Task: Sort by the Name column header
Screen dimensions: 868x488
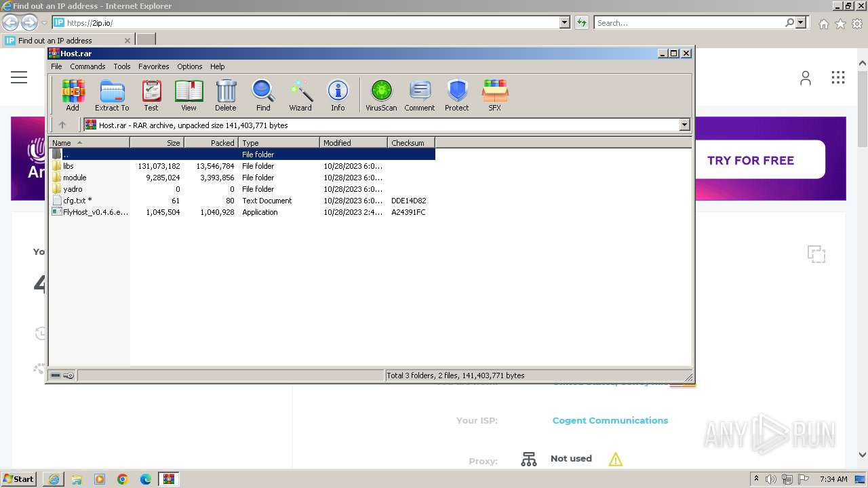Action: click(90, 143)
